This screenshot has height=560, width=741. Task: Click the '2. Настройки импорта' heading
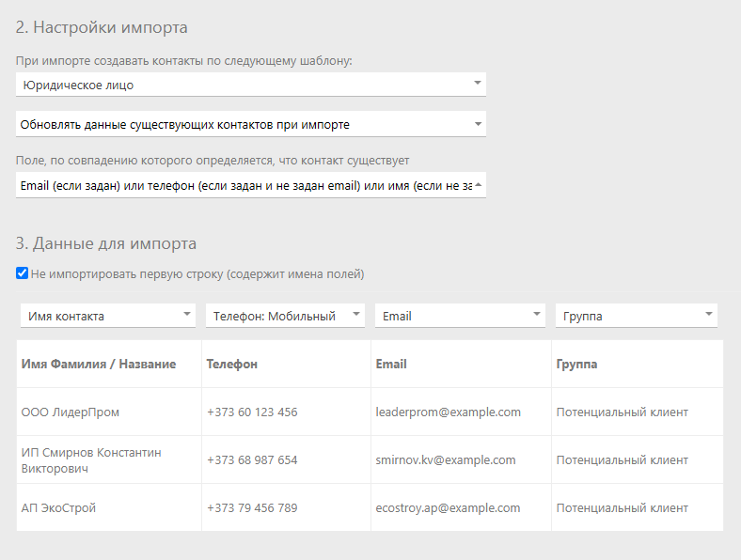(x=102, y=27)
